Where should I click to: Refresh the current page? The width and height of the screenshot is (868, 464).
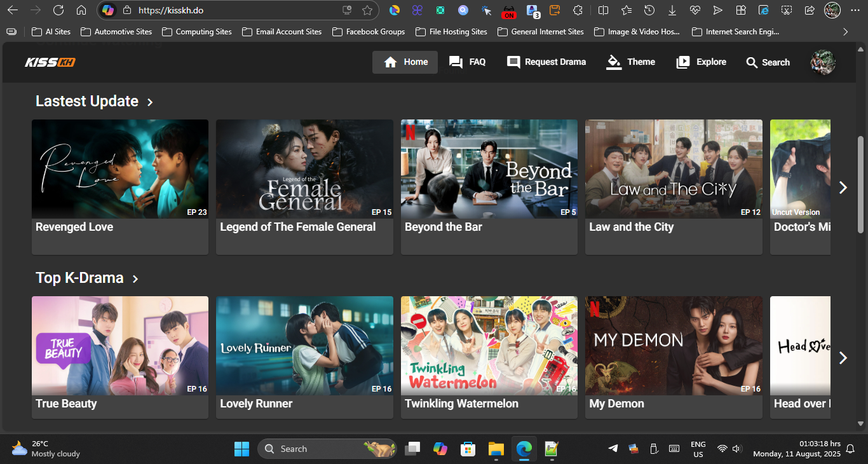58,10
